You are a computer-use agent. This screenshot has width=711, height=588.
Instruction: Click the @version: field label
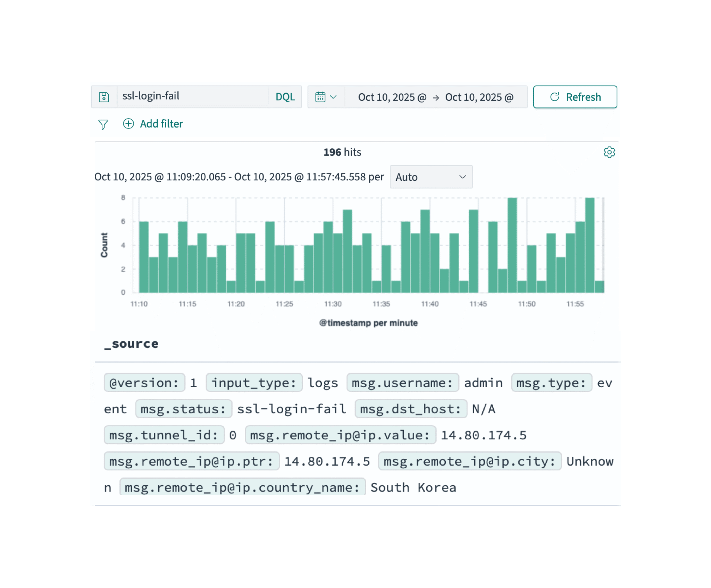click(144, 383)
